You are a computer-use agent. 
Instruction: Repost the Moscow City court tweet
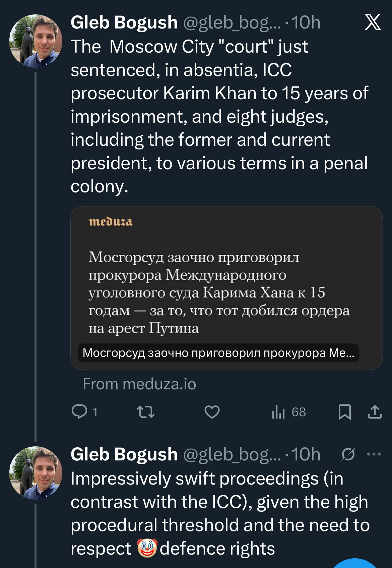pos(146,412)
